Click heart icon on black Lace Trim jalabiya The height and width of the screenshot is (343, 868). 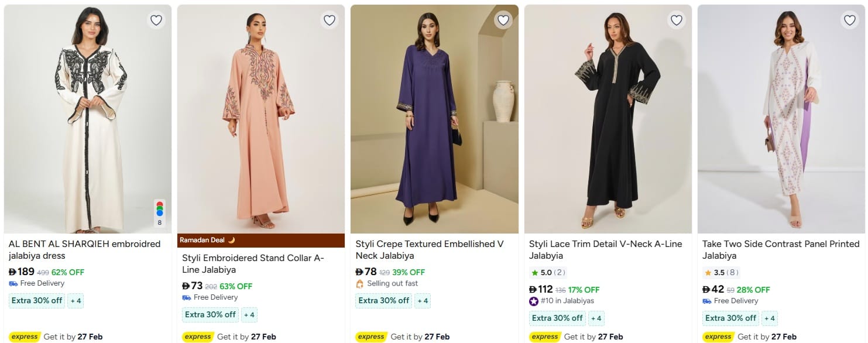pos(677,20)
